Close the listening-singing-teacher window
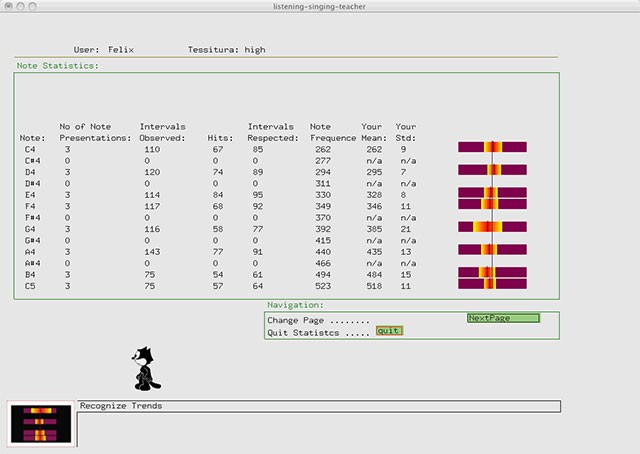 (x=9, y=7)
